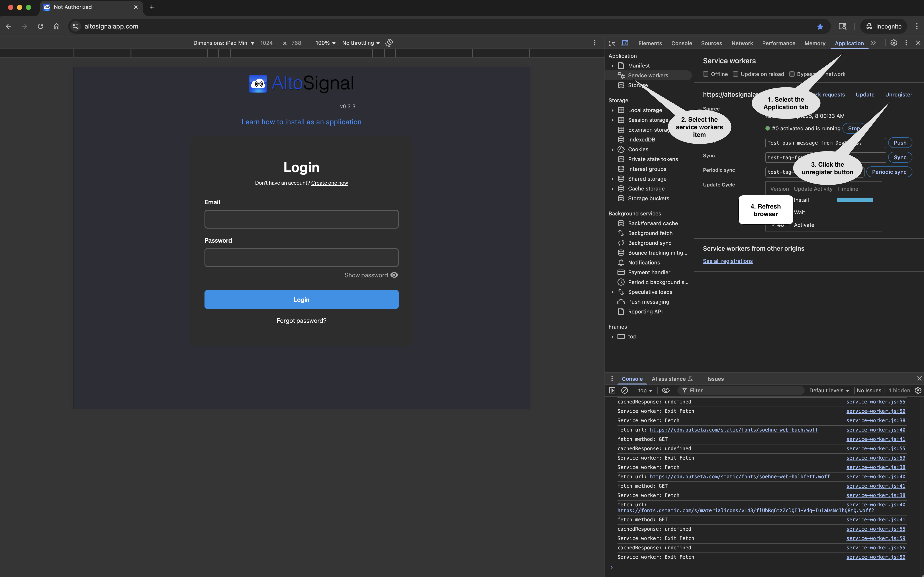Open the Dimensions iPad Mini dropdown

pos(224,43)
